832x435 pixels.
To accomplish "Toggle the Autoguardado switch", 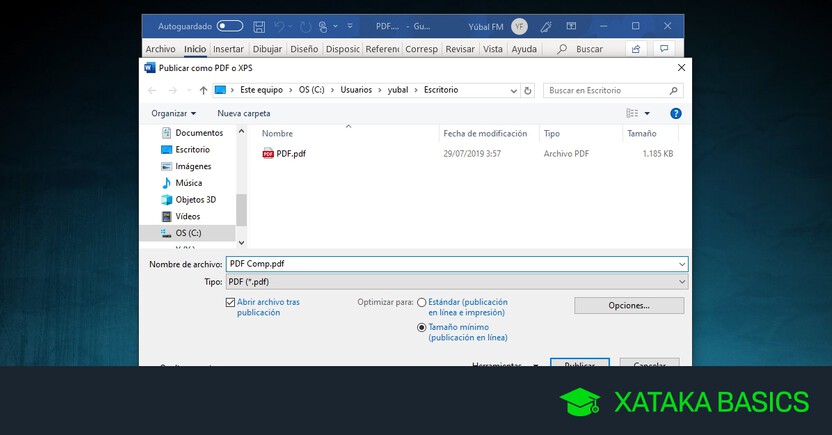I will tap(230, 25).
